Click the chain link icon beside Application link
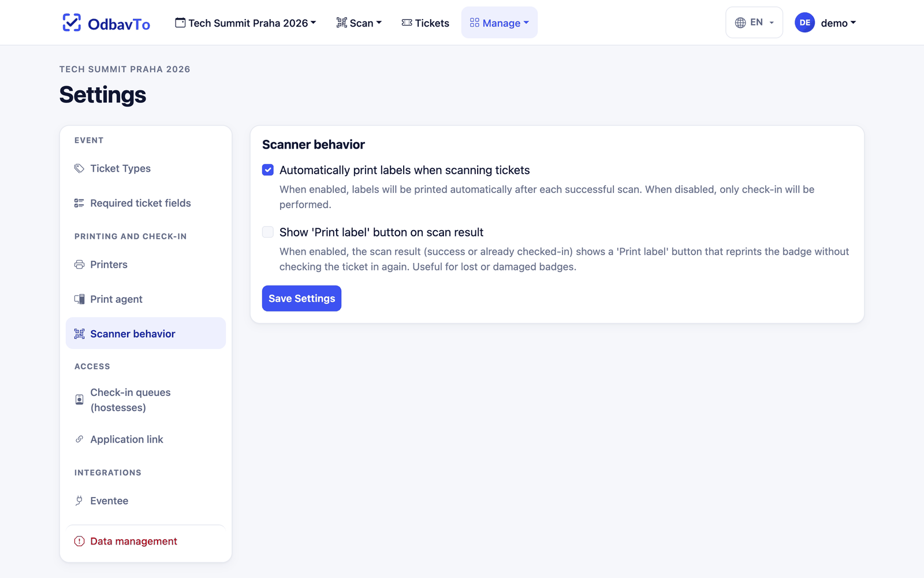The height and width of the screenshot is (578, 924). (79, 439)
